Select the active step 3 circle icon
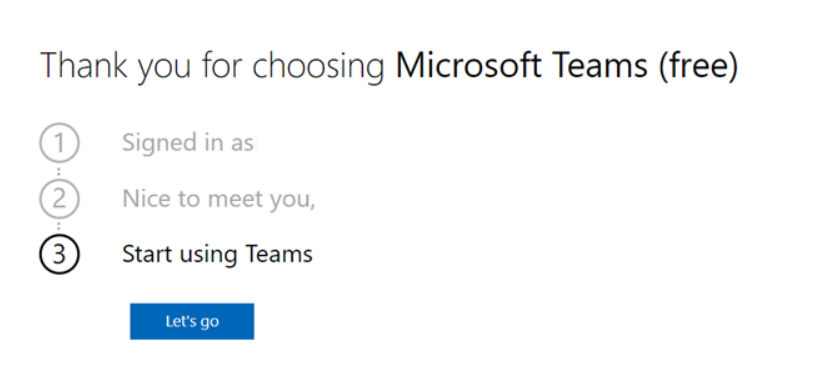824x389 pixels. [59, 254]
